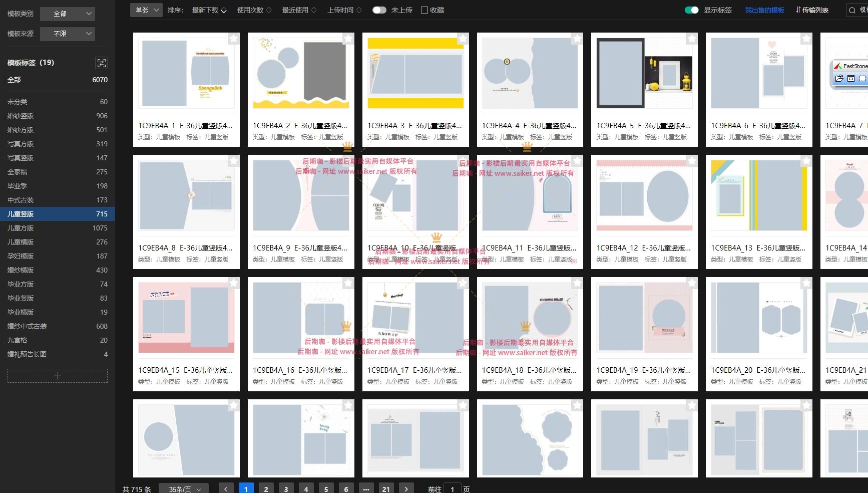The height and width of the screenshot is (493, 868).
Task: Open the 1C9EB4A_12 template thumbnail
Action: [645, 195]
